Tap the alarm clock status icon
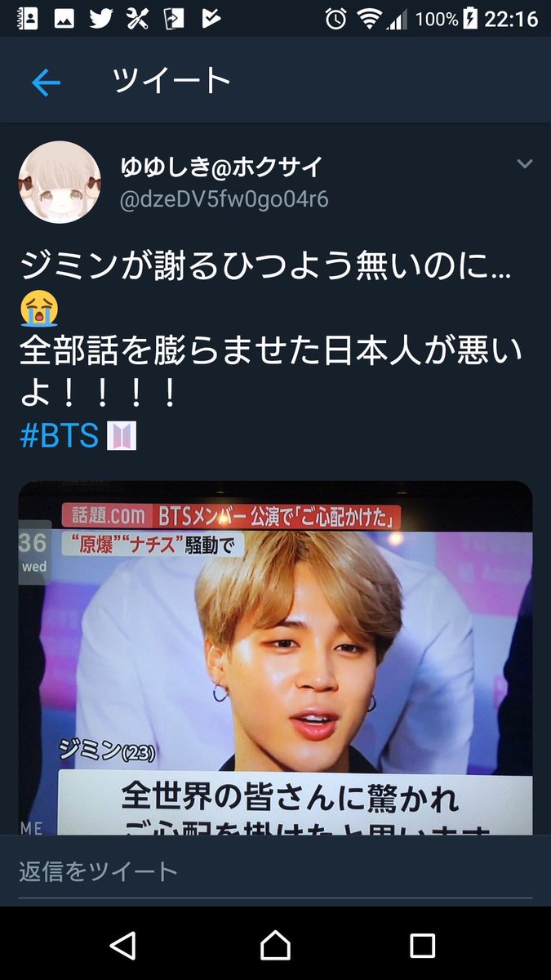 pyautogui.click(x=335, y=19)
